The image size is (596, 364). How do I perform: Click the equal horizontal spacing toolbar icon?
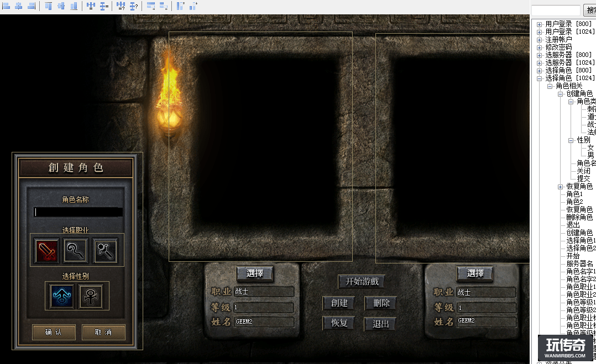pyautogui.click(x=91, y=6)
